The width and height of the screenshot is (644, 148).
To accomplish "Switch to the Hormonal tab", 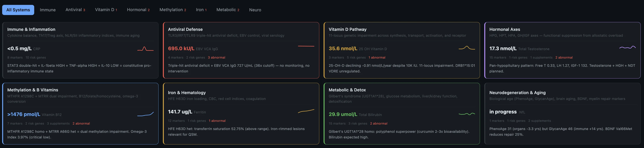I will [138, 10].
